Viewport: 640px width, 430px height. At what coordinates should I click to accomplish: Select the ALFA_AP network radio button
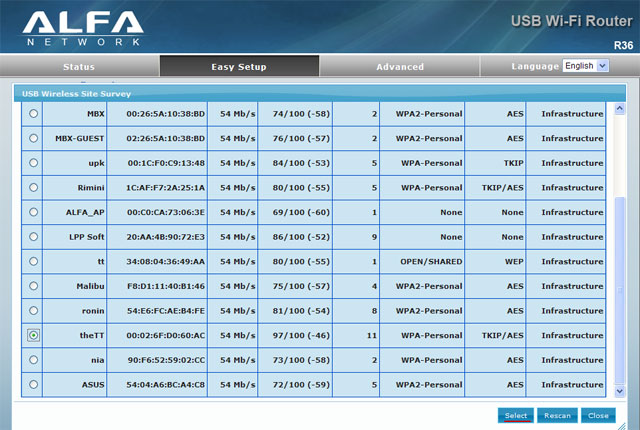click(33, 212)
